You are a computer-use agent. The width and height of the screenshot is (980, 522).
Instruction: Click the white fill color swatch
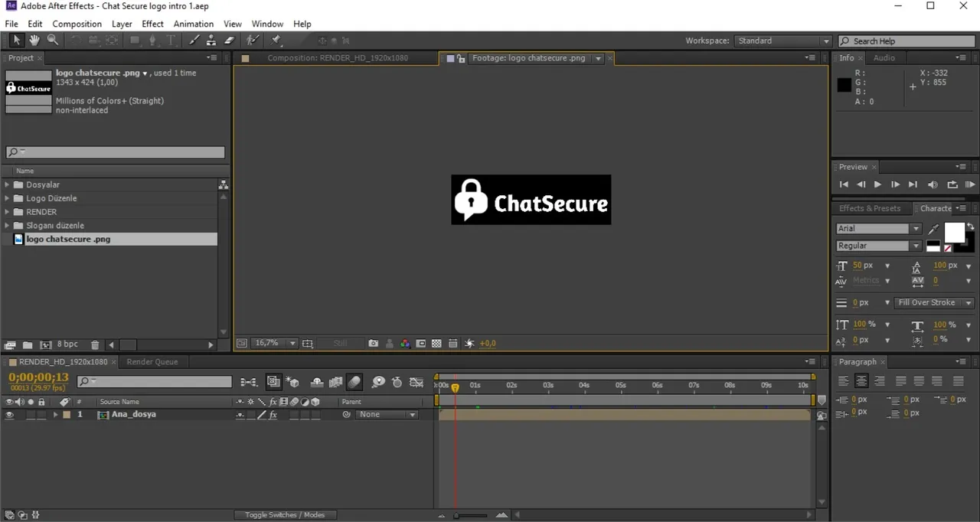coord(955,233)
